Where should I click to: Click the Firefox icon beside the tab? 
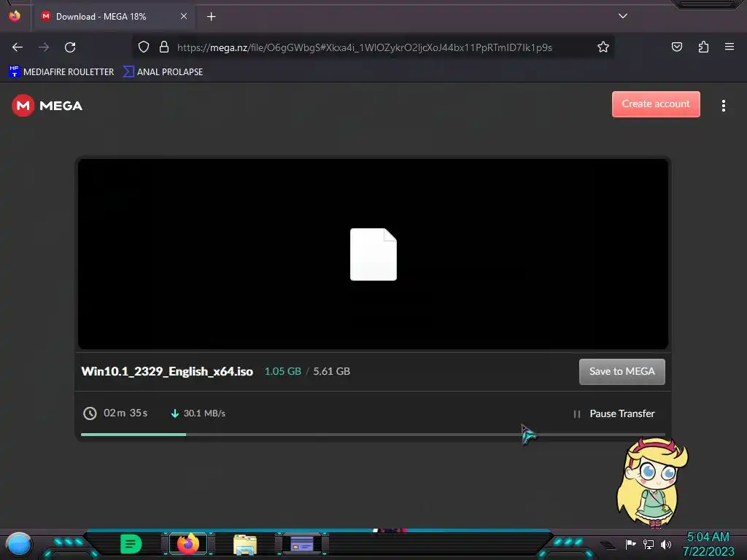coord(15,16)
